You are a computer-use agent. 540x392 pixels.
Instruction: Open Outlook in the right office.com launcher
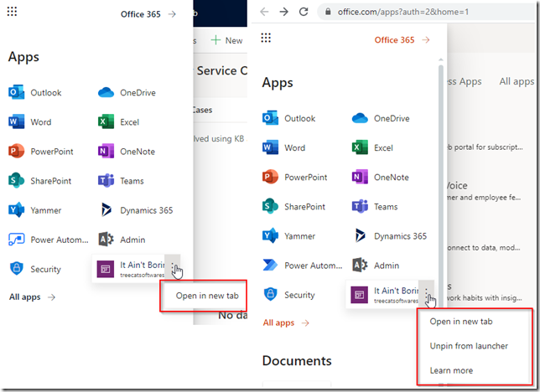click(288, 118)
